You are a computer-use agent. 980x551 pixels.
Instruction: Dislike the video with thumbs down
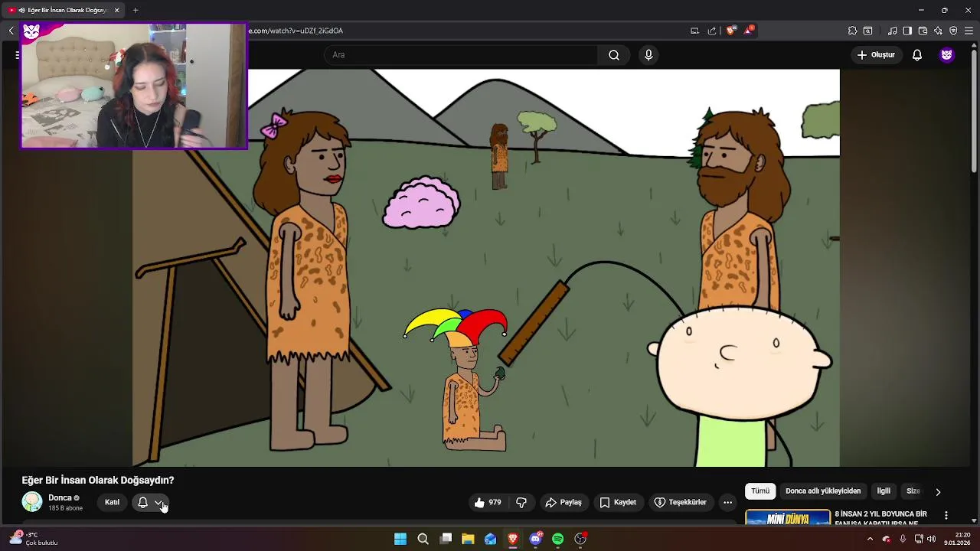point(521,502)
